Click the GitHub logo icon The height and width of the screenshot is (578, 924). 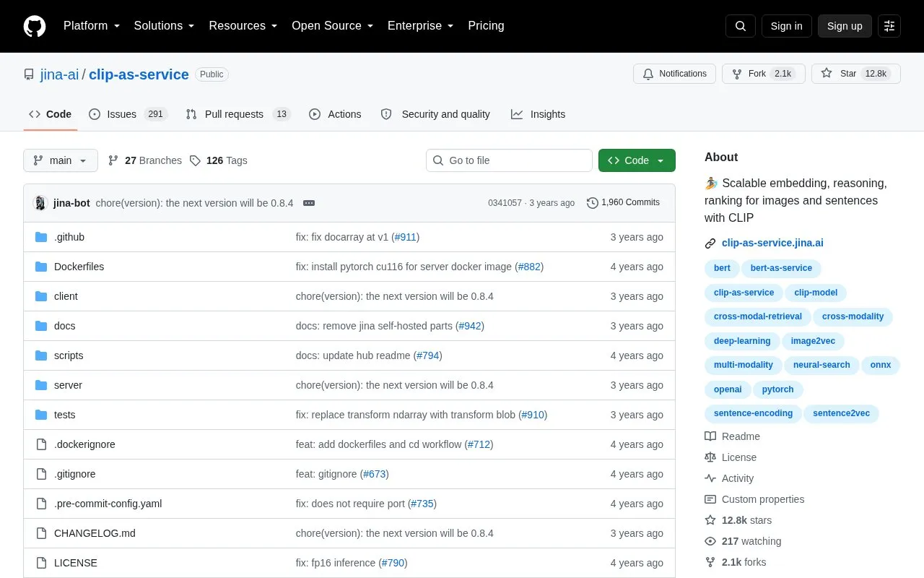point(35,26)
